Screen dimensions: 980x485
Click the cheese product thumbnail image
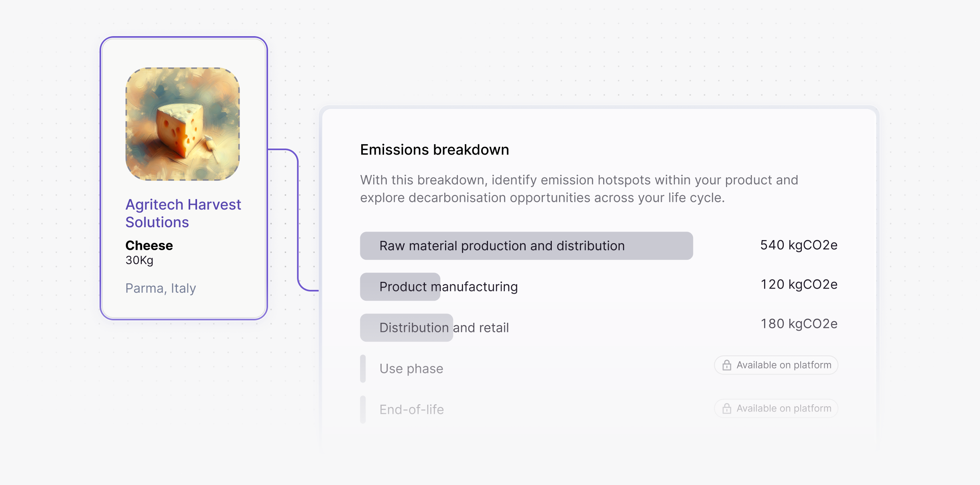point(183,124)
